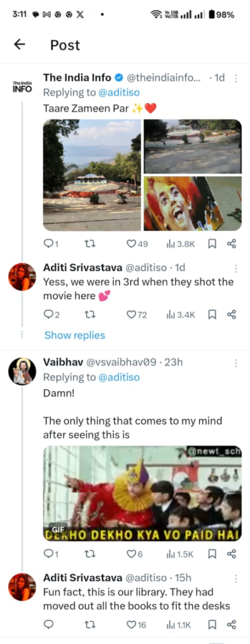Open three-dot menu on Vaibhav's reply
This screenshot has height=644, width=250.
point(236,363)
